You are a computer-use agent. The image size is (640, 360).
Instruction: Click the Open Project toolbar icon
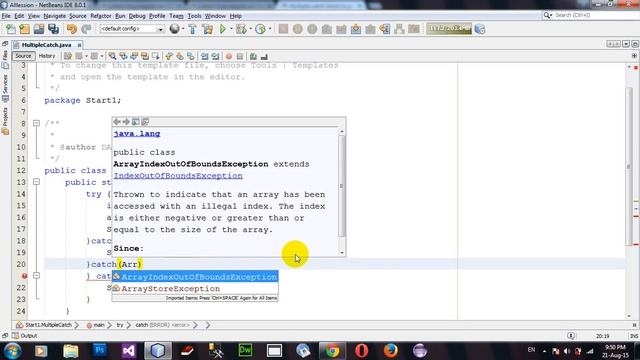coord(39,29)
